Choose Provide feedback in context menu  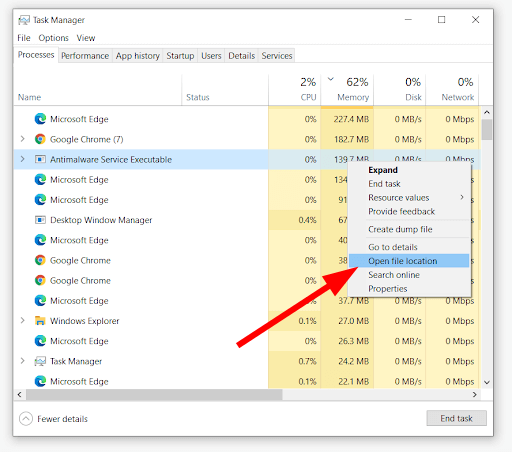pyautogui.click(x=409, y=211)
